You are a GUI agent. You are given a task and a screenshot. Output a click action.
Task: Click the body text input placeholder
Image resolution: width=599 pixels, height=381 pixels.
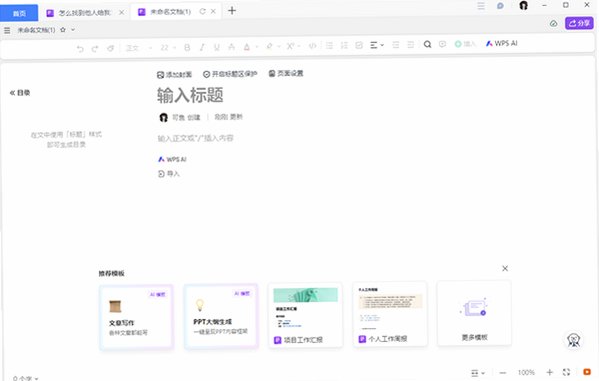coord(196,138)
